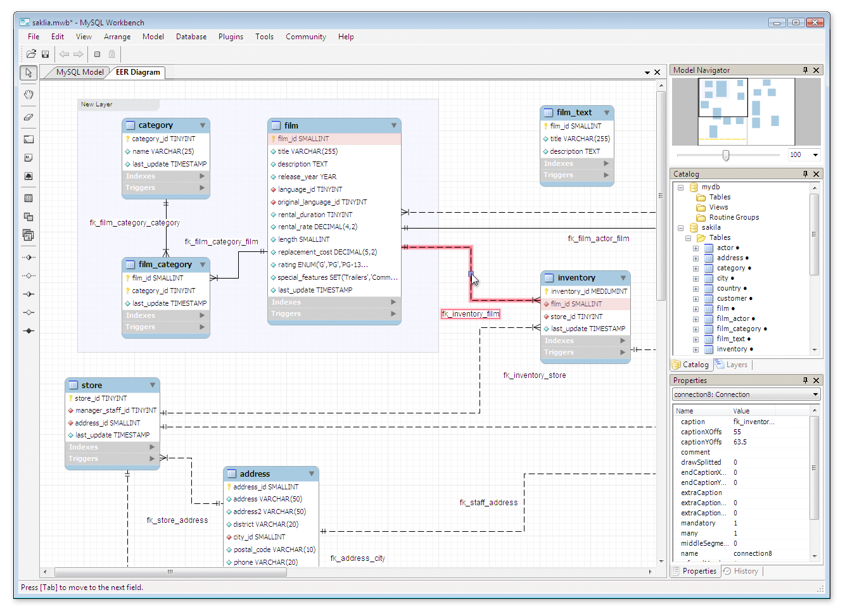Choose the place image tool
Screen dimensions: 845x616
point(28,176)
